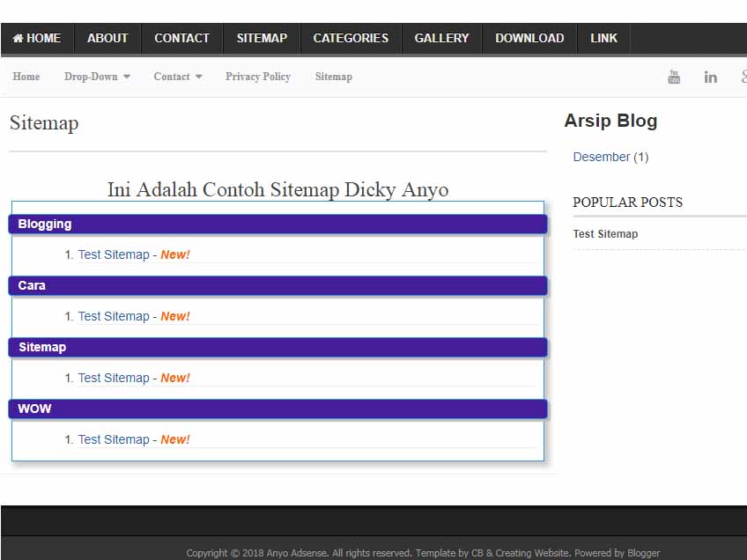Open the Desember archive link

tap(601, 157)
